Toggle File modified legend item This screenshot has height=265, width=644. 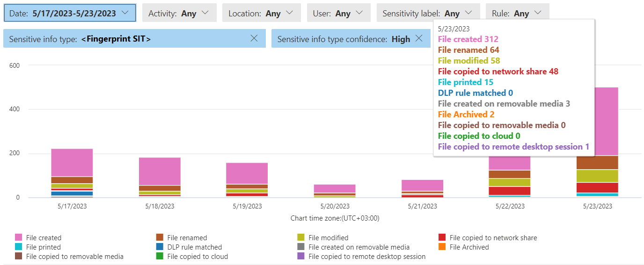(301, 237)
